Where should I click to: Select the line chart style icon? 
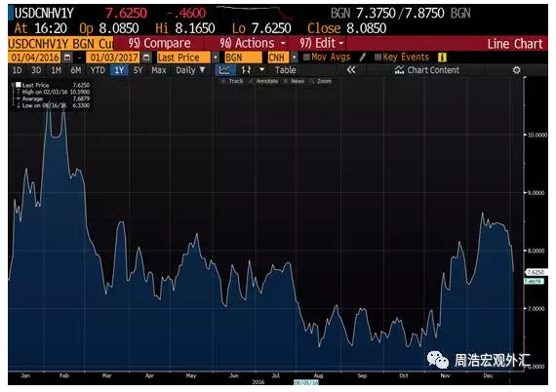[x=224, y=70]
